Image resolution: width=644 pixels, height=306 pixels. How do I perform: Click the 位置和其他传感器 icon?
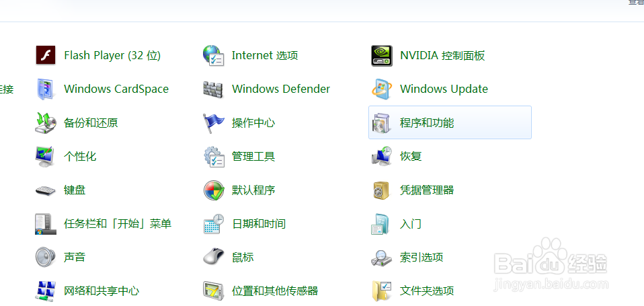(214, 291)
